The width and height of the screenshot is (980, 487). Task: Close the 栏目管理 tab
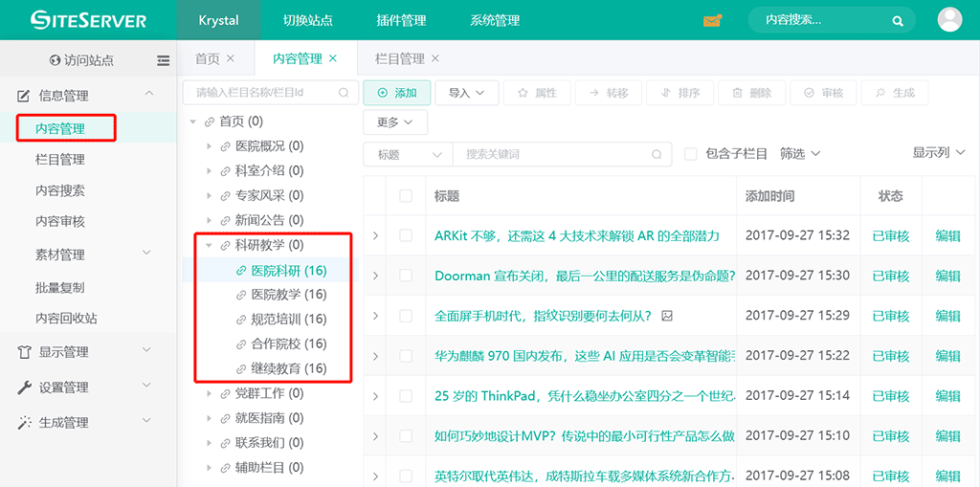436,58
